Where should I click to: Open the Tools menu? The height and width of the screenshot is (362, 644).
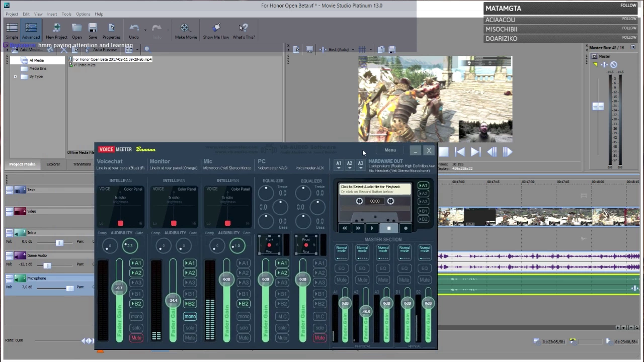[x=66, y=14]
